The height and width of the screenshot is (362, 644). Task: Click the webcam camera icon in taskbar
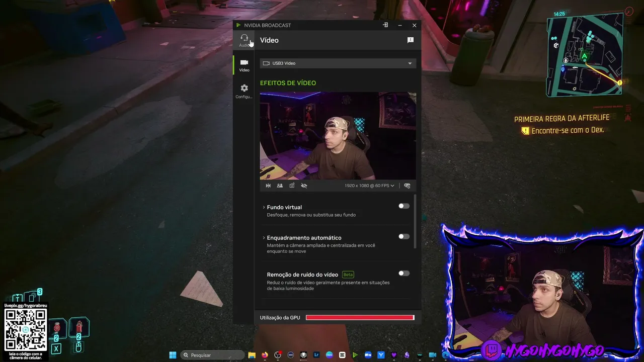click(x=433, y=355)
